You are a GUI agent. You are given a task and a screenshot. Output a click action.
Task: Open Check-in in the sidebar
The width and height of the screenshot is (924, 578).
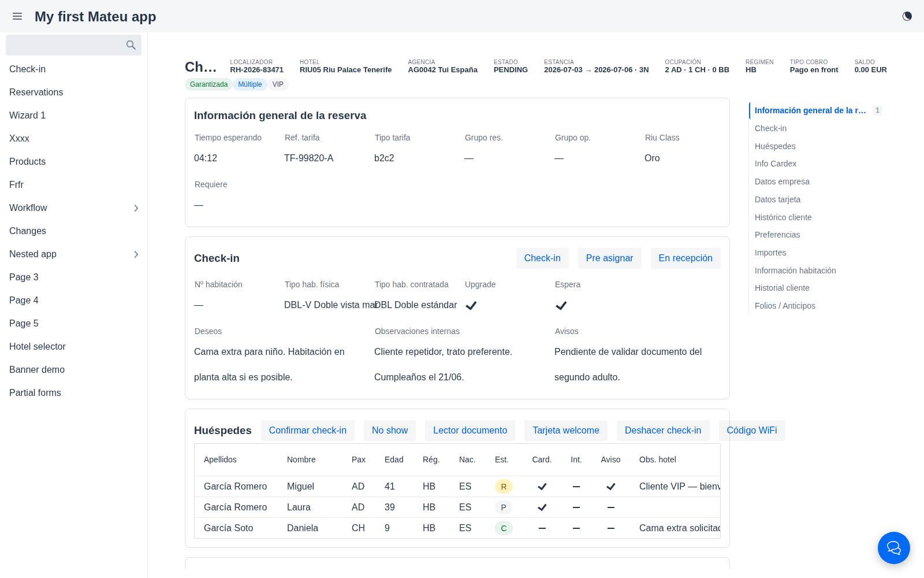pos(73,69)
